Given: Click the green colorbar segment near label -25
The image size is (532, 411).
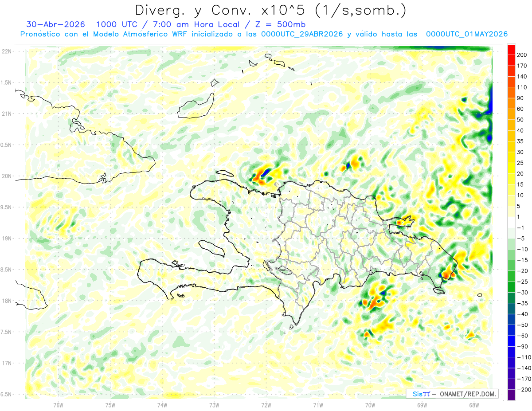Looking at the screenshot, I should [511, 276].
